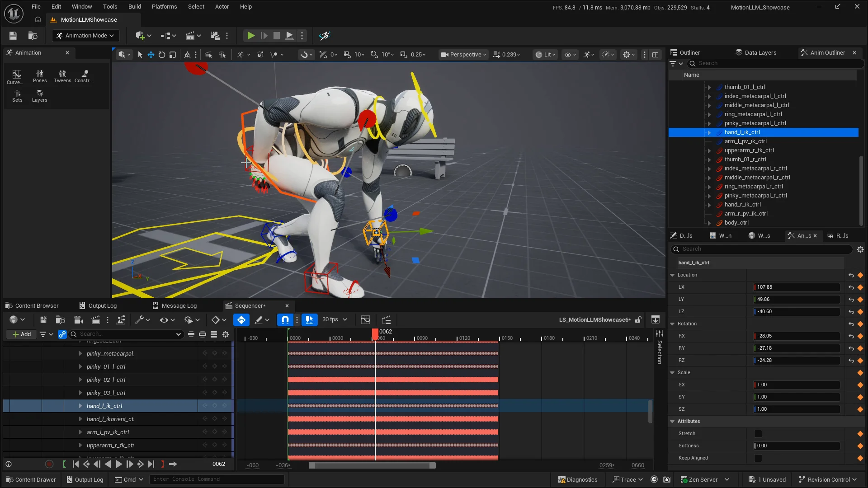Click the Sequencer horizontal zoom scrollbar

pos(372,465)
